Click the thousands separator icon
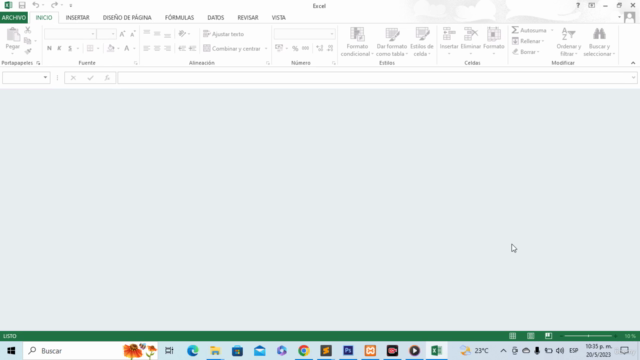This screenshot has width=640, height=360. point(305,48)
